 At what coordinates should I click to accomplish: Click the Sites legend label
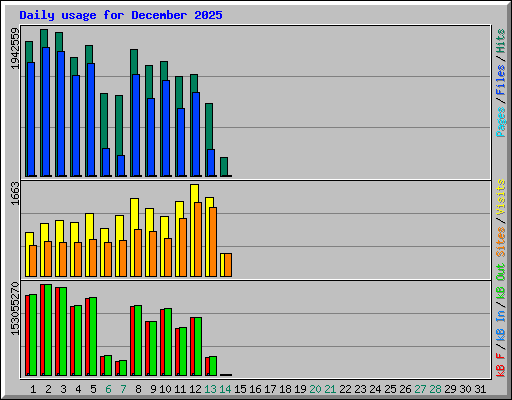[501, 242]
